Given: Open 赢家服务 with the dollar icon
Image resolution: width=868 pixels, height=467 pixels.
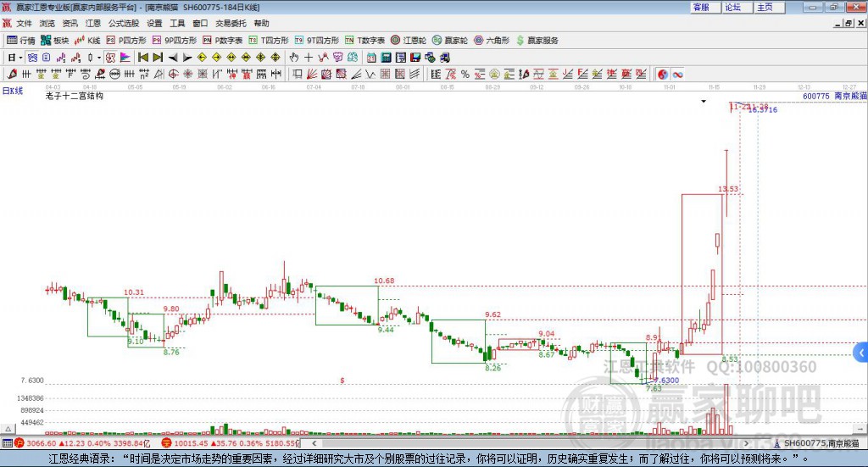Looking at the screenshot, I should tap(537, 41).
